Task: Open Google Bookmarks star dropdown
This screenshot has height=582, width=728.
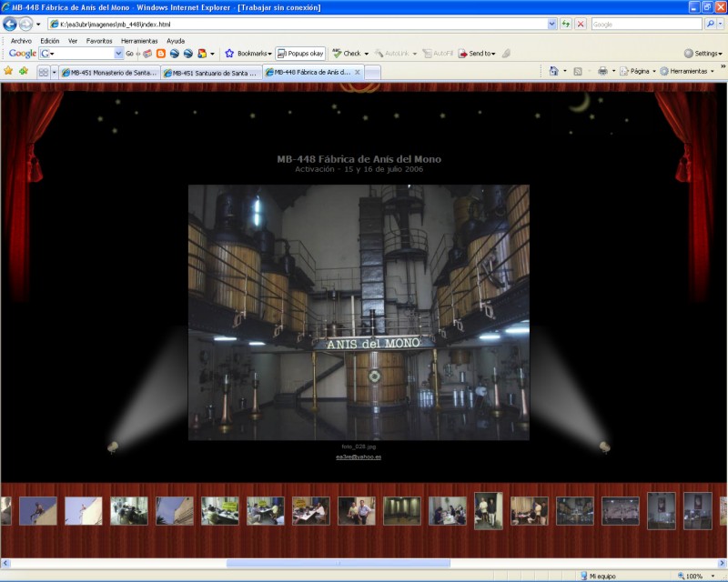Action: [248, 54]
